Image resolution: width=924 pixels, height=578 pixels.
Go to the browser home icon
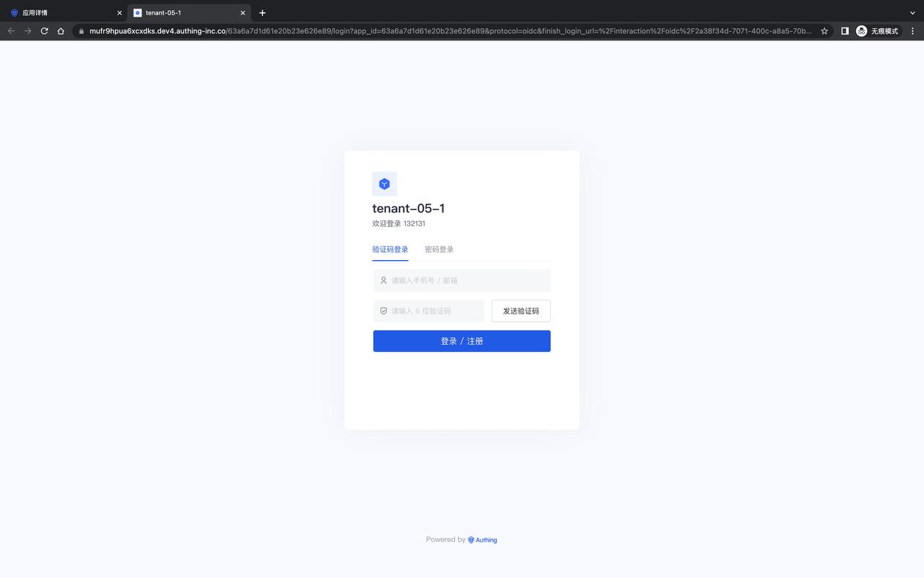(x=61, y=31)
